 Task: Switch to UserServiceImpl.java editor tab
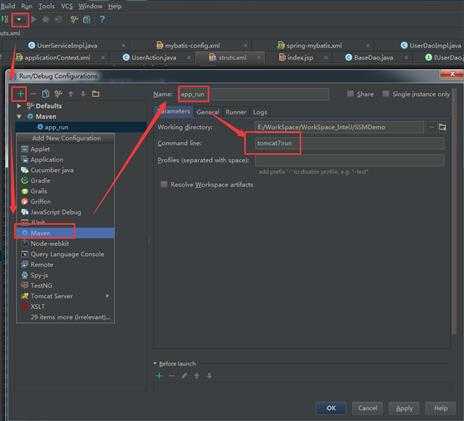67,45
